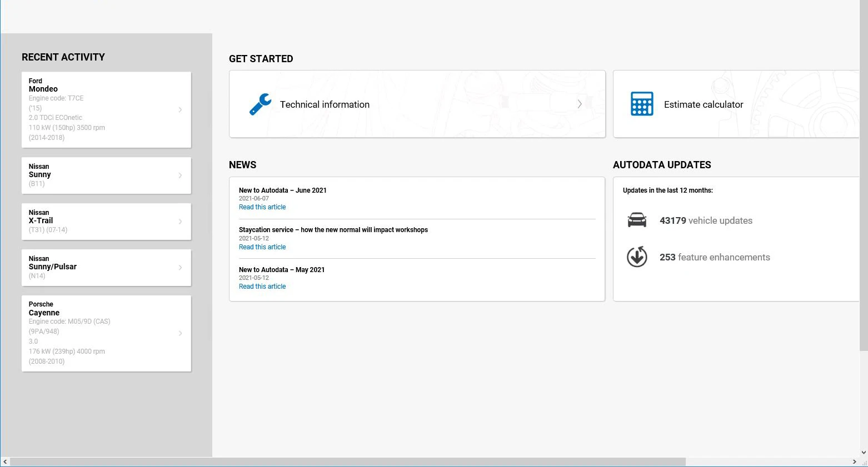The width and height of the screenshot is (868, 467).
Task: Click '110 kW (150hp) 3500 rpm' text
Action: click(67, 128)
